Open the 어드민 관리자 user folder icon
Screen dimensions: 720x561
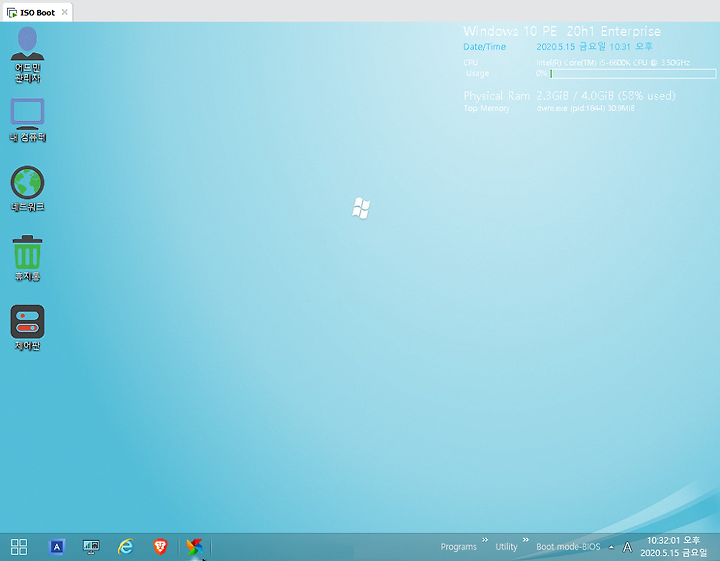coord(28,54)
